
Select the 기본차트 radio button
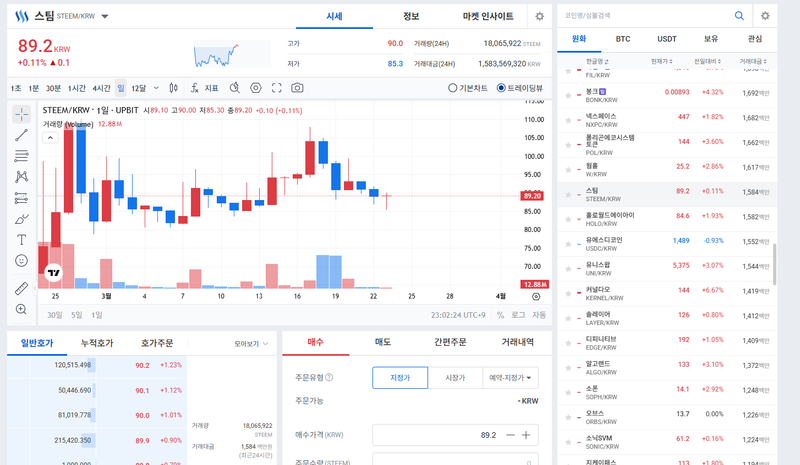453,88
